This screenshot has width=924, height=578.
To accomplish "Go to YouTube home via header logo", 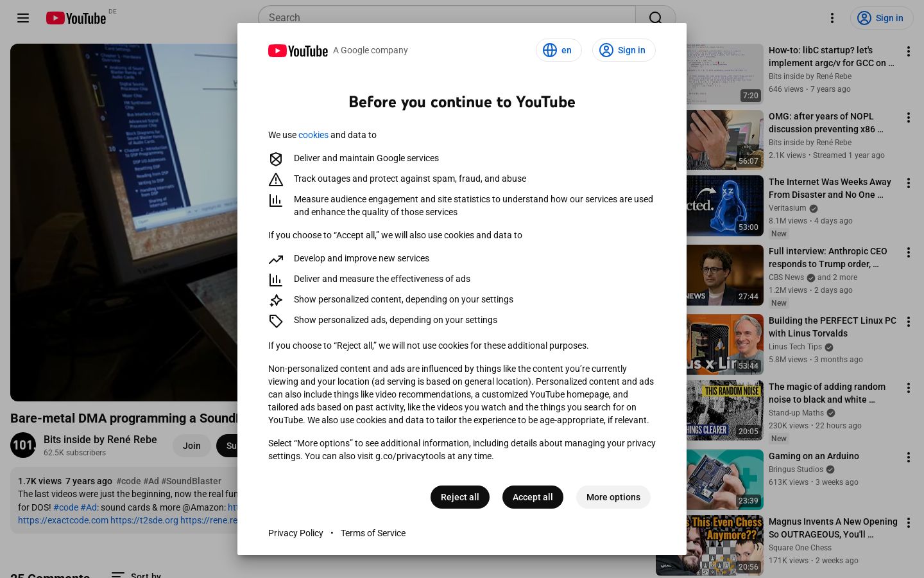I will coord(76,18).
